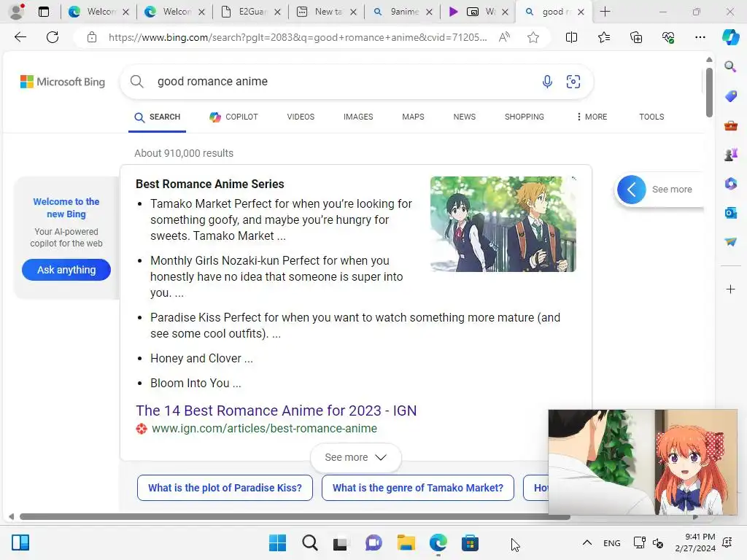Open the browser profile icon
This screenshot has width=747, height=560.
click(17, 12)
